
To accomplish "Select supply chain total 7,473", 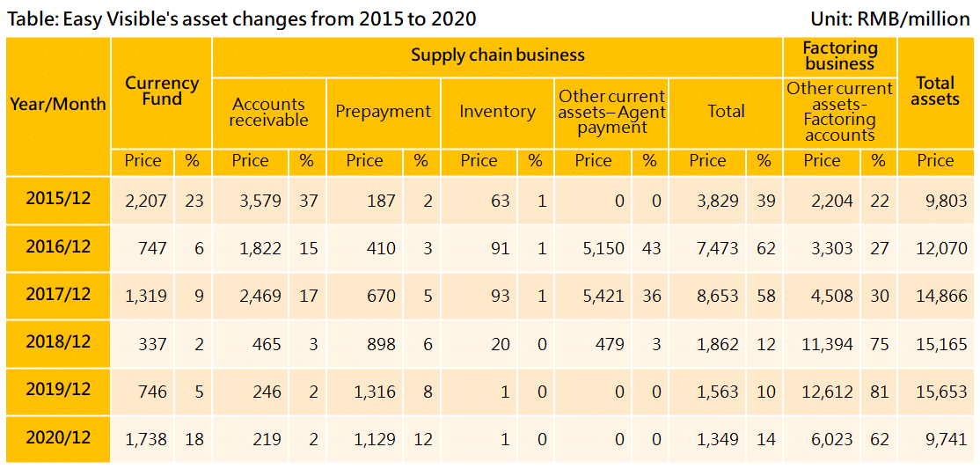I will pos(717,249).
